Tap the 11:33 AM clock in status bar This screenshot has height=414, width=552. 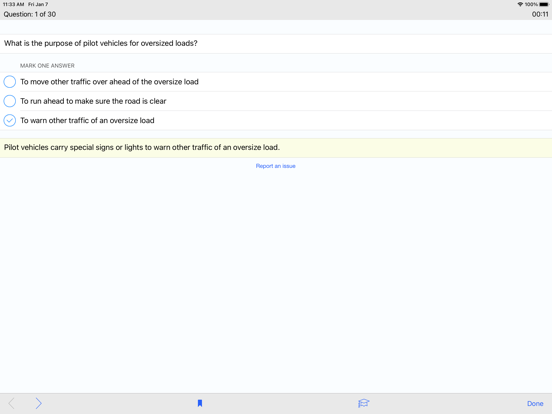pos(13,4)
